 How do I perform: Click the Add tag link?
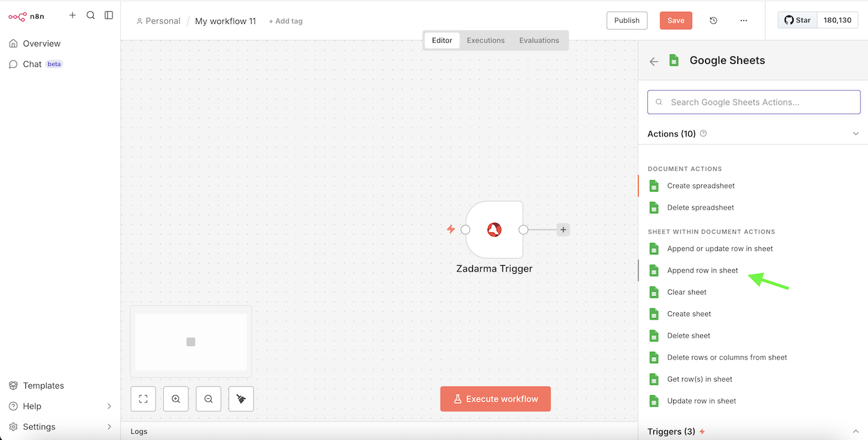[x=285, y=21]
